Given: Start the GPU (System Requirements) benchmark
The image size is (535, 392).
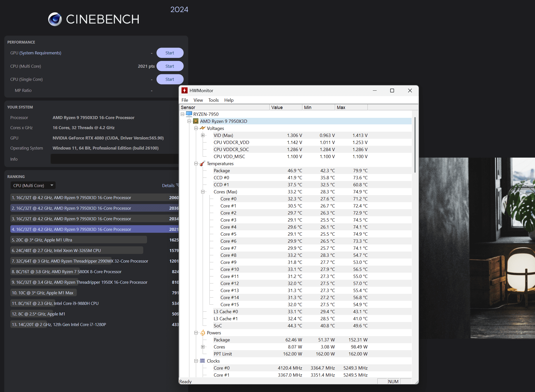Looking at the screenshot, I should click(x=170, y=53).
